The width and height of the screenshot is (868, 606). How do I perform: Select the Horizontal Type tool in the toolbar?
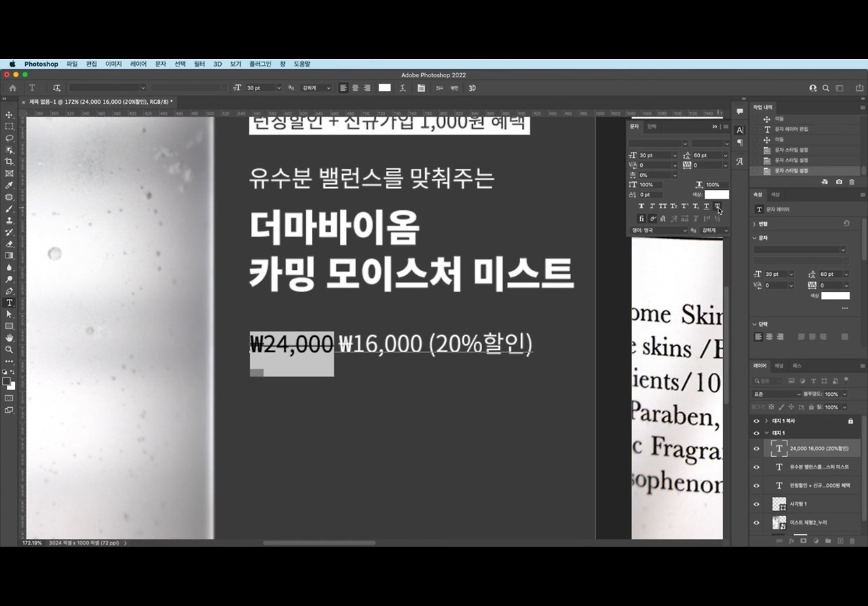(x=9, y=302)
